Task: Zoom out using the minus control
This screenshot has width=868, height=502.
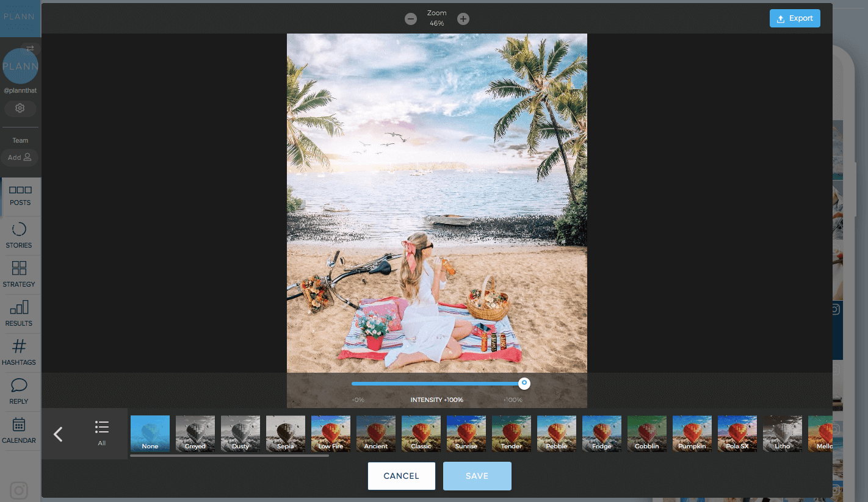Action: [410, 18]
